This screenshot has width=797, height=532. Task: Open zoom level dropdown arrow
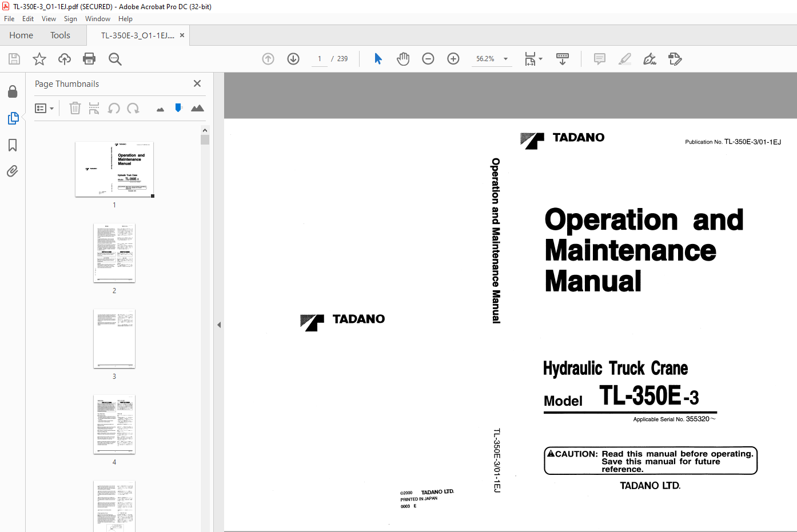505,59
